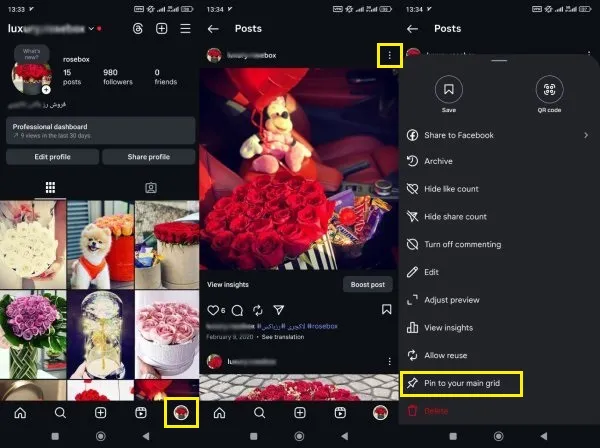
Task: Tap the What's new note bubble
Action: click(x=31, y=54)
